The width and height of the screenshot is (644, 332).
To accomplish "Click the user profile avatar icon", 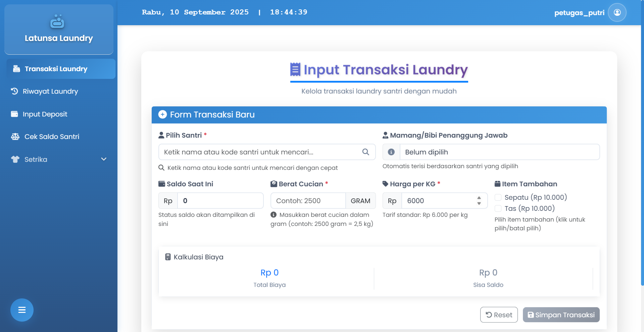I will point(617,12).
